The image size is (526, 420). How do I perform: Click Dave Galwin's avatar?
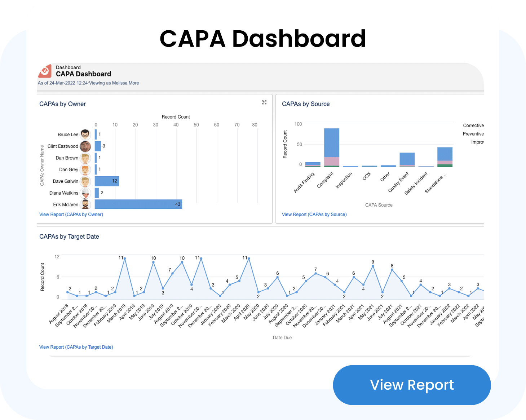click(x=85, y=181)
